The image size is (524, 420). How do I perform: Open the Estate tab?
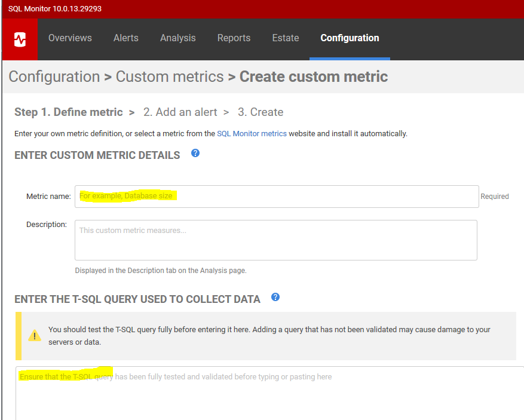click(285, 38)
